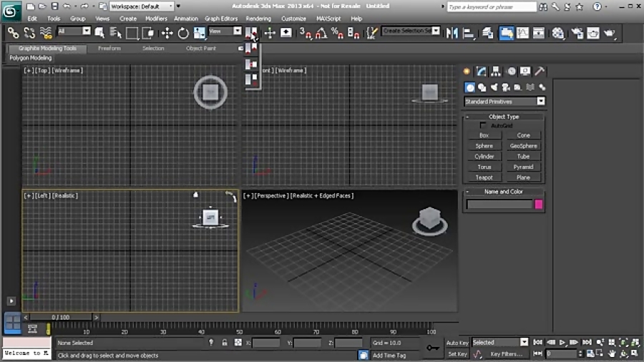Viewport: 644px width, 362px height.
Task: Select the Rotate tool
Action: [x=183, y=33]
